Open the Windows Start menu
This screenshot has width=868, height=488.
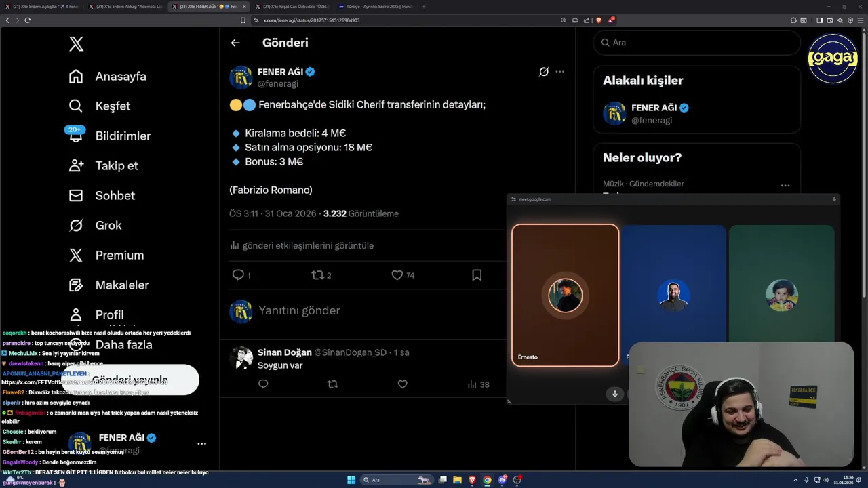(351, 480)
